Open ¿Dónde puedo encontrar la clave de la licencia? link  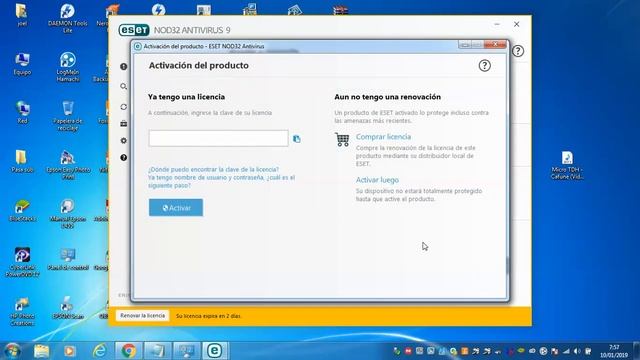(213, 169)
